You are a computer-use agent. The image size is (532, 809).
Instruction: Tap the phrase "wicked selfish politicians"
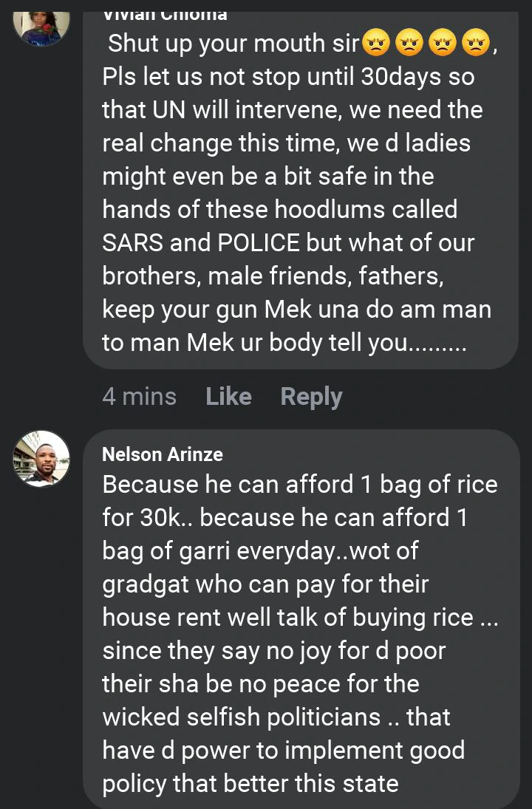pos(242,717)
